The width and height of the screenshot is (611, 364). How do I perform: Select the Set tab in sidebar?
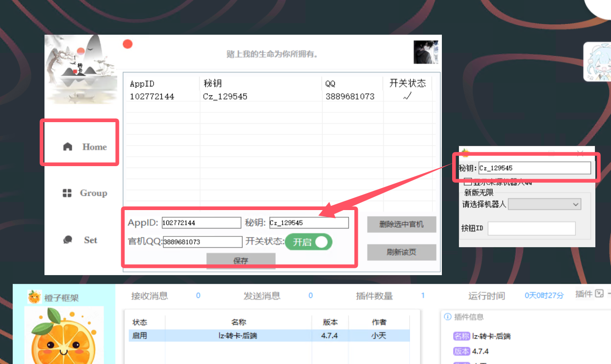point(90,240)
